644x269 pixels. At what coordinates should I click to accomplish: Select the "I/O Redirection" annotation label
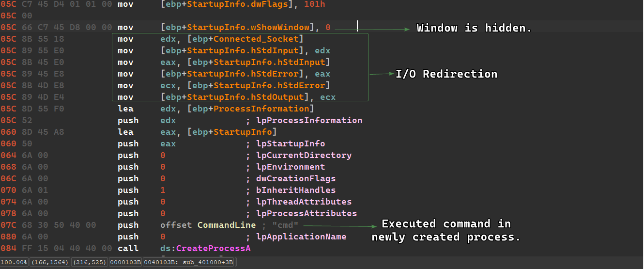pyautogui.click(x=446, y=74)
